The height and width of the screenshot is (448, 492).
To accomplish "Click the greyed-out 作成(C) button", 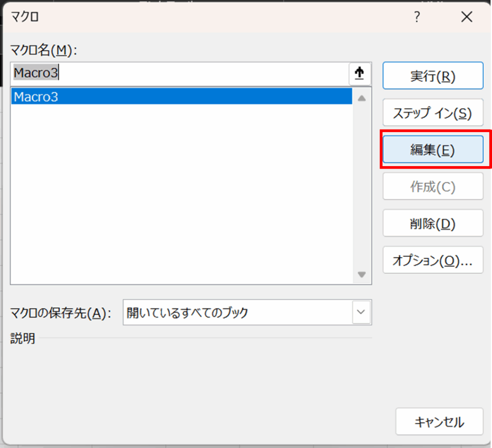I will (x=432, y=187).
